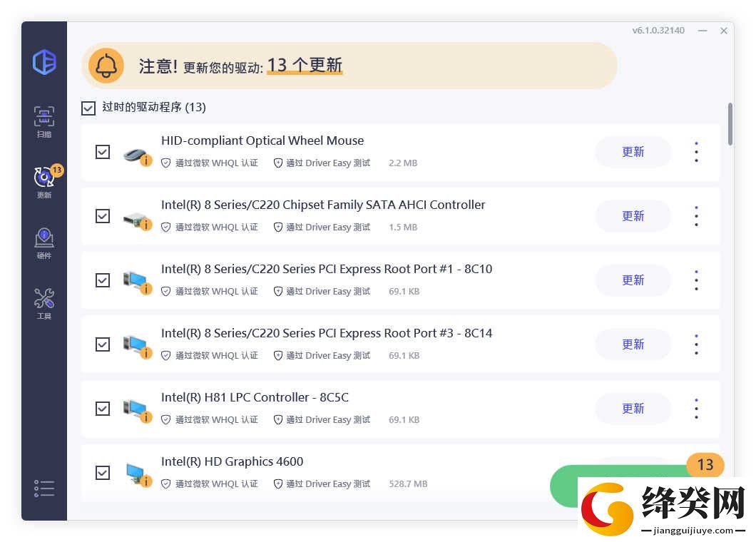The image size is (756, 542).
Task: Select the Intel(R) H81 LPC Controller - 8C5C title
Action: tap(255, 397)
